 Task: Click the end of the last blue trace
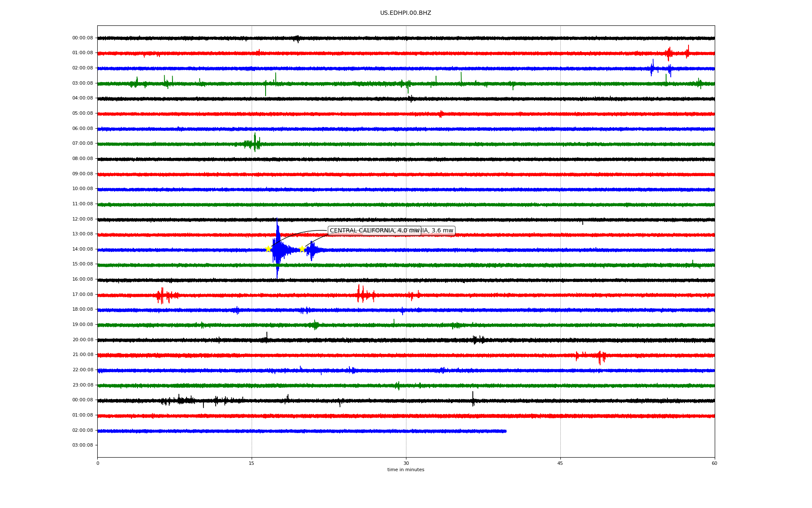(505, 431)
